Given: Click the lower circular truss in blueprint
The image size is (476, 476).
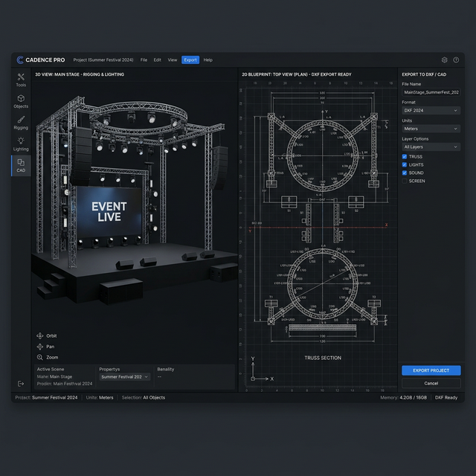Looking at the screenshot, I should point(322,284).
